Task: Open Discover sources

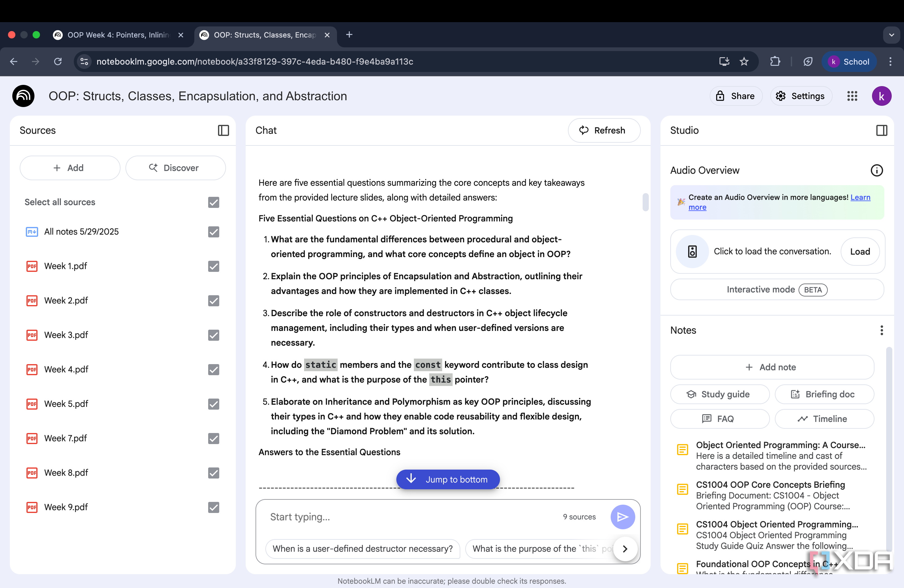Action: (176, 168)
